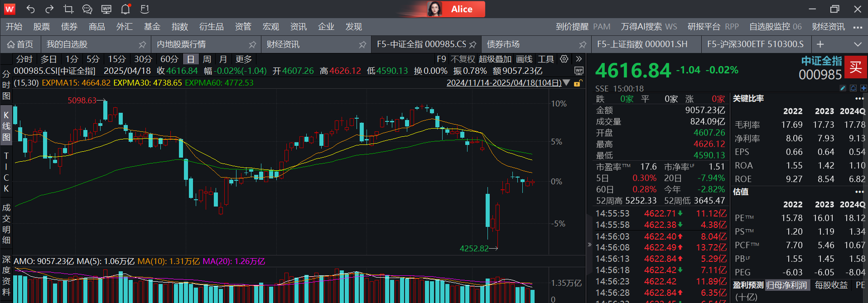Screen dimensions: 868x303
Task: Click the red Wind logo icon
Action: pos(10,9)
